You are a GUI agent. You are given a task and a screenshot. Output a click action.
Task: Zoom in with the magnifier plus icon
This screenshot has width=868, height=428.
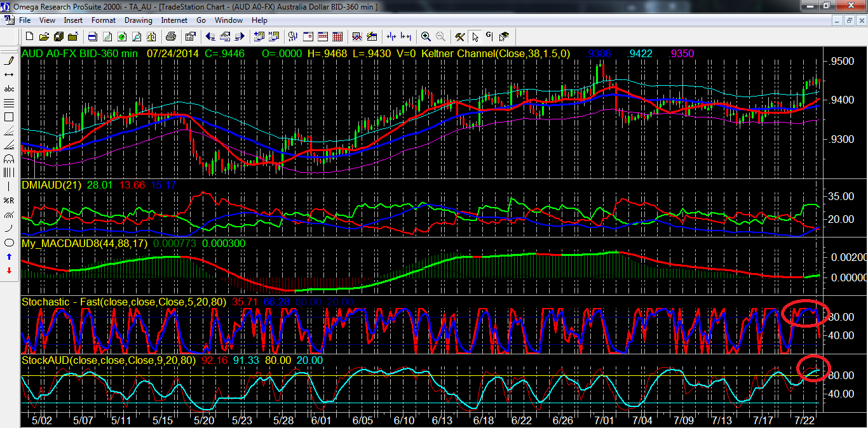[x=425, y=36]
